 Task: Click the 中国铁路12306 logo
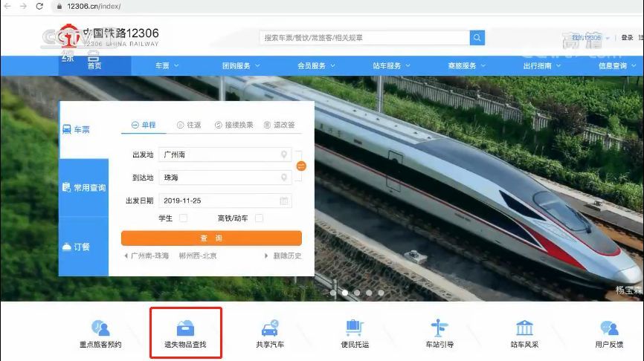pyautogui.click(x=108, y=36)
